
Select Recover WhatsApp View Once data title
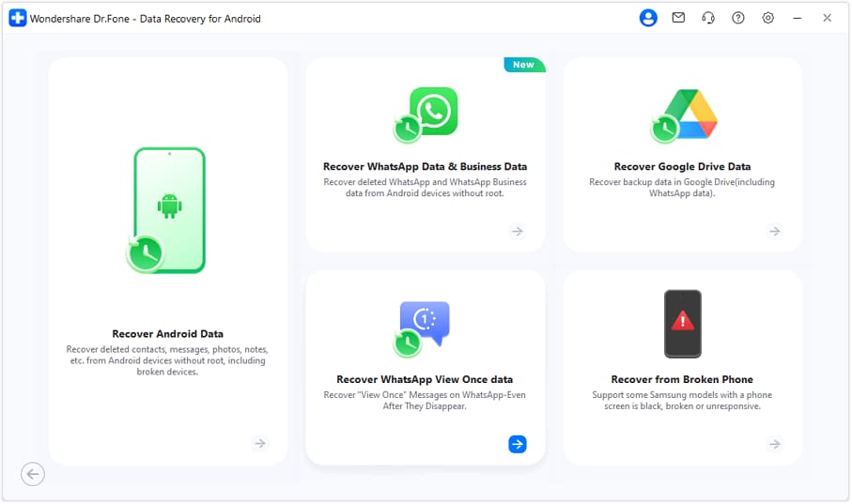pyautogui.click(x=425, y=379)
